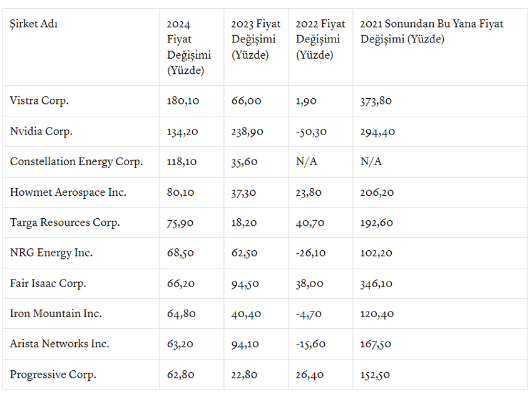
Task: Select the Iron Mountain Inc. cell
Action: pos(56,313)
